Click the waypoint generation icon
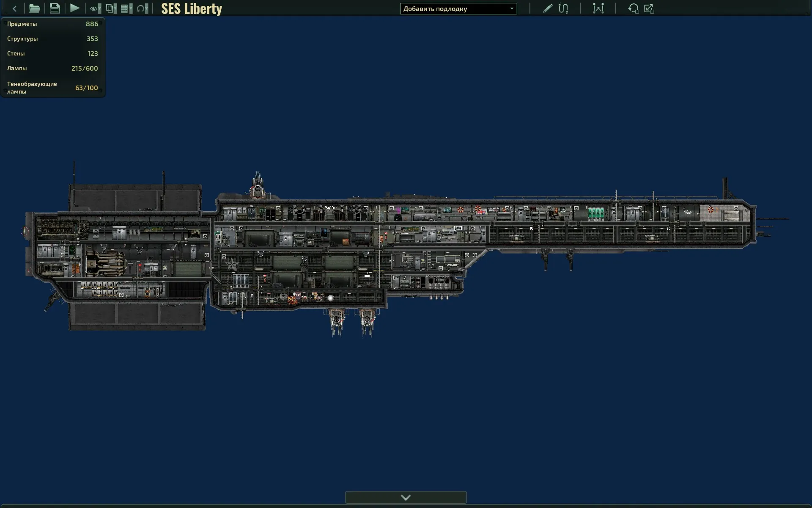The image size is (812, 508). [x=598, y=8]
